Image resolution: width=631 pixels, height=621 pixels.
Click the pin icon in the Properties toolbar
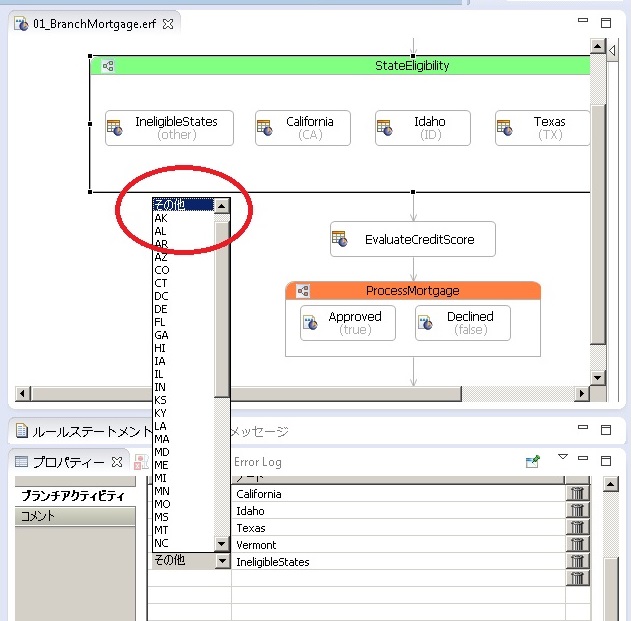533,461
